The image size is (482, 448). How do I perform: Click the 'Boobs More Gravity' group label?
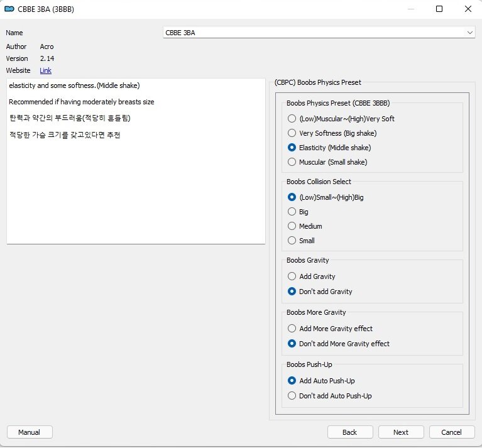click(x=316, y=312)
